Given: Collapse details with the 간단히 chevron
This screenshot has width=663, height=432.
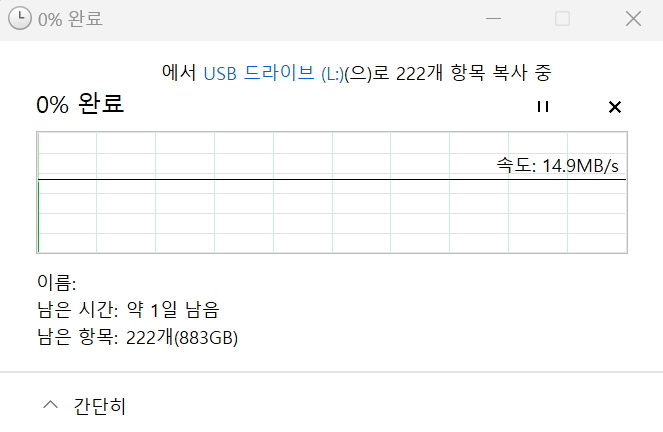Looking at the screenshot, I should coord(51,405).
